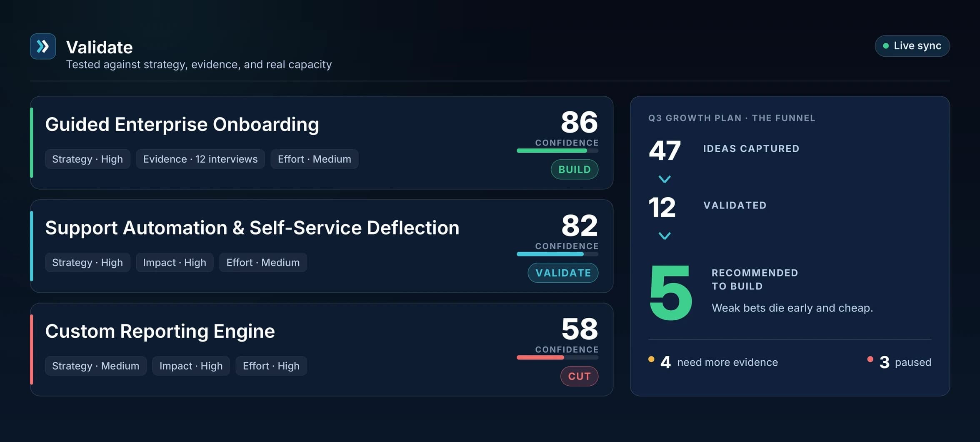
Task: Select Strategy · High tag on Support Automation card
Action: click(x=87, y=262)
